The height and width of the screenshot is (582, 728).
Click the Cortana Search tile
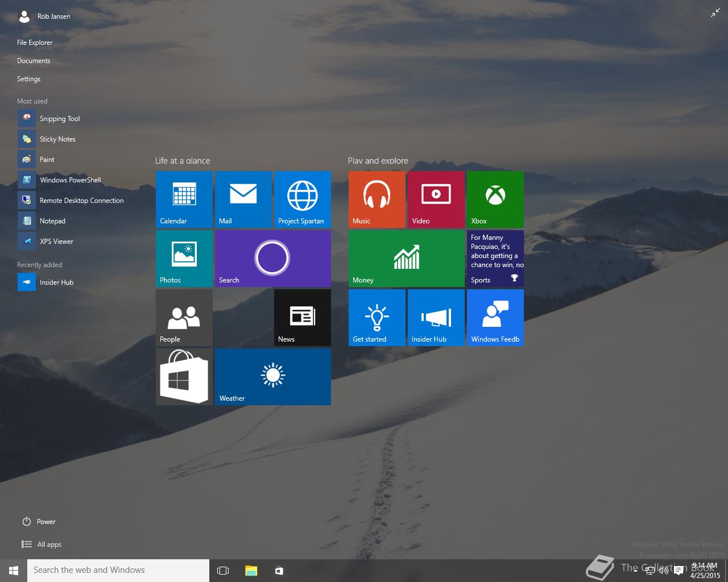point(273,259)
